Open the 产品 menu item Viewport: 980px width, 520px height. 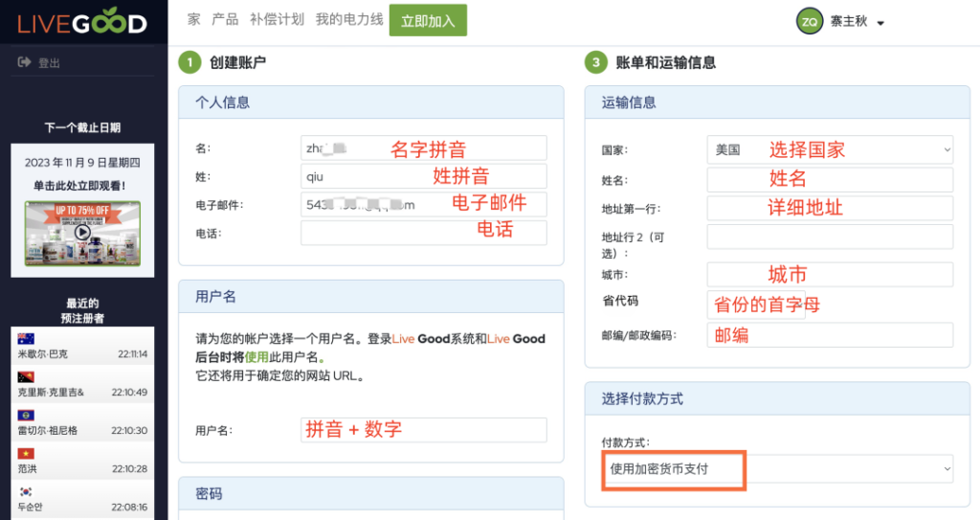pyautogui.click(x=225, y=19)
